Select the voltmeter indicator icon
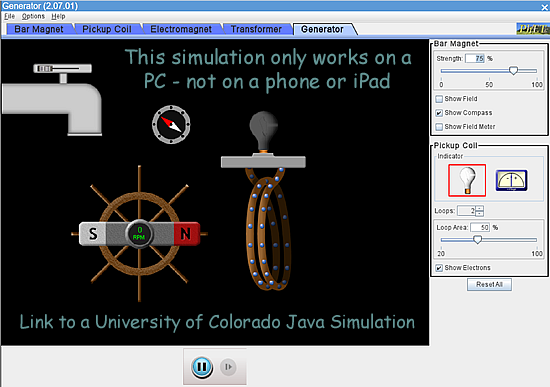Viewport: 550px width, 387px height. coord(511,180)
